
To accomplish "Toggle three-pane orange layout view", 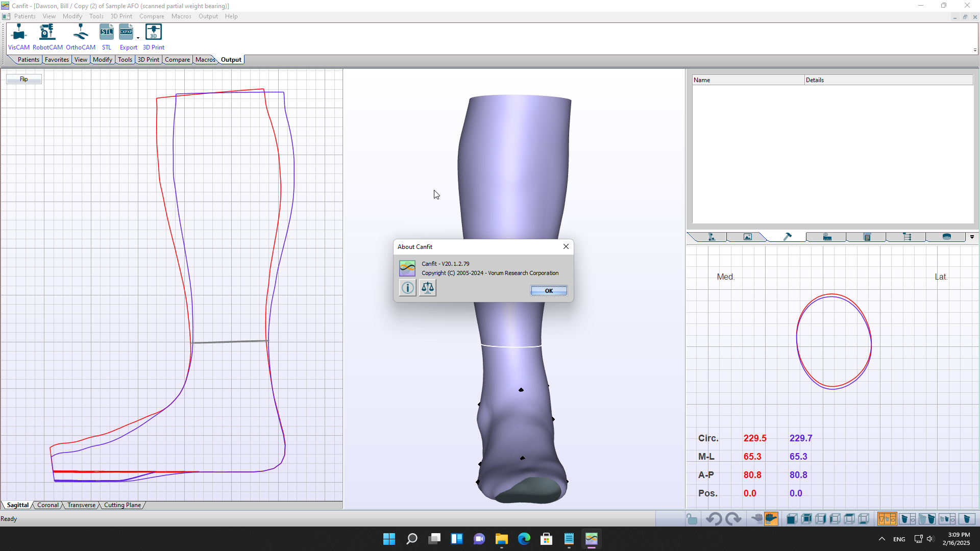I will [887, 519].
